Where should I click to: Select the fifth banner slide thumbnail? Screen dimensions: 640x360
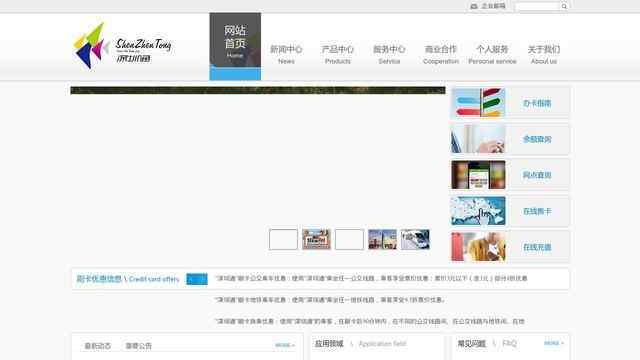click(x=415, y=239)
